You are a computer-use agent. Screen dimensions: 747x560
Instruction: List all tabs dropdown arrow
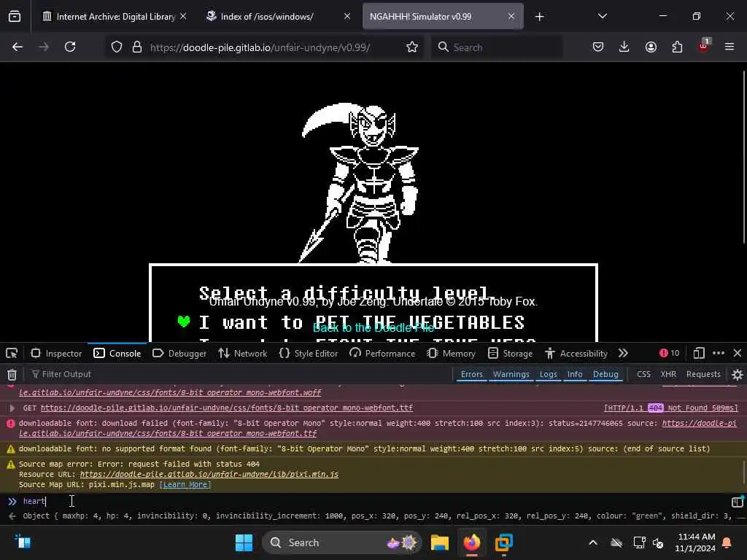point(602,16)
